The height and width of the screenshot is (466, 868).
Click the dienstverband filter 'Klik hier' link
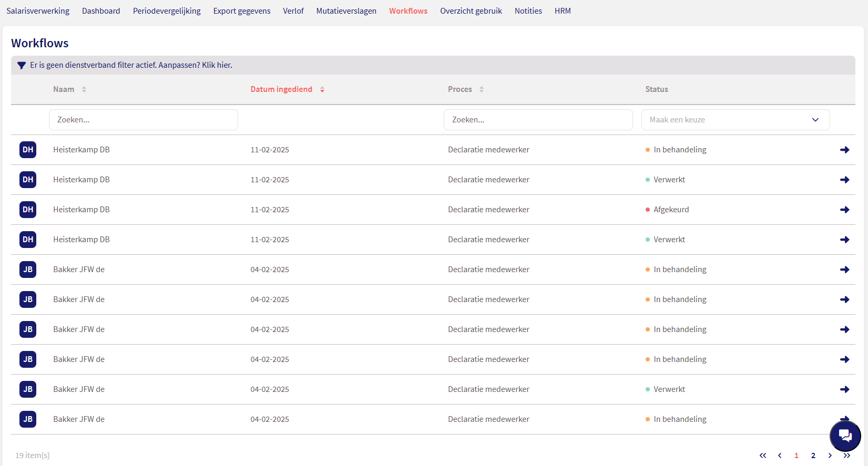click(x=217, y=65)
